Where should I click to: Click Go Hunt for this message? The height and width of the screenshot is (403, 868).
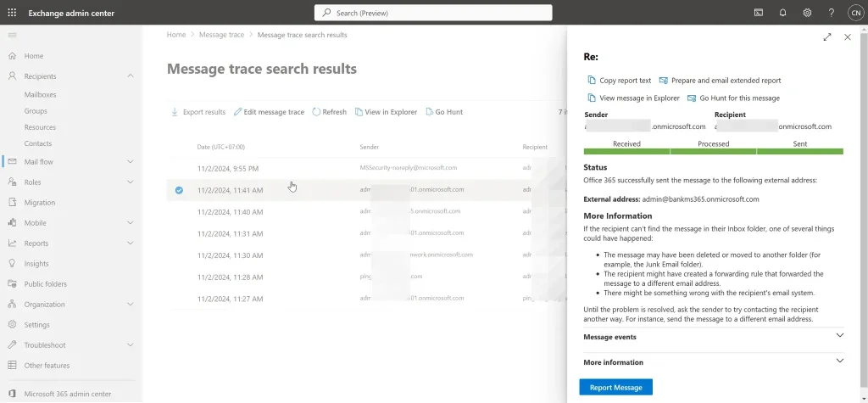733,98
